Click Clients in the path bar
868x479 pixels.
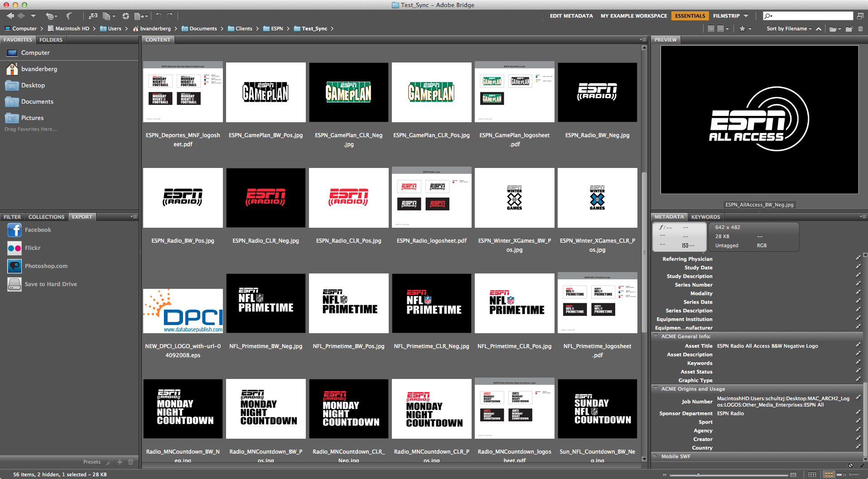[x=240, y=29]
